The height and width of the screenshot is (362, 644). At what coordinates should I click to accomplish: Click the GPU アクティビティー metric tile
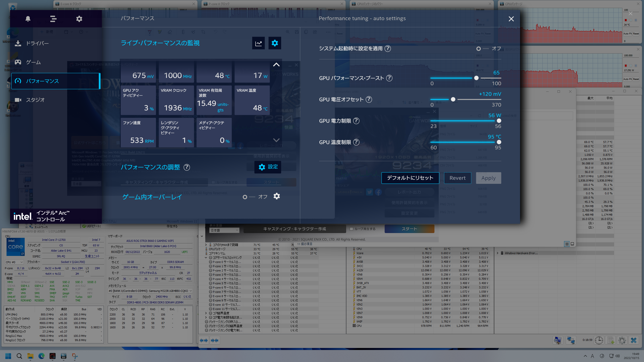[x=138, y=100]
